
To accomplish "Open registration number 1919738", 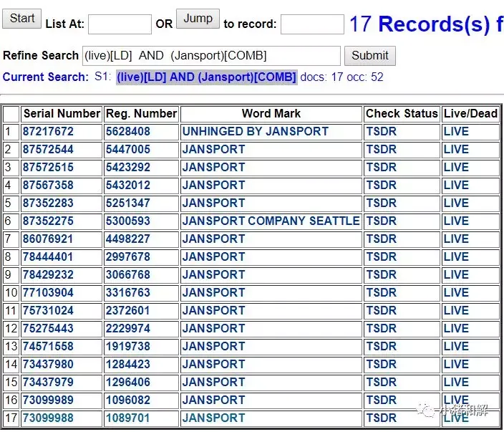I will coord(128,347).
